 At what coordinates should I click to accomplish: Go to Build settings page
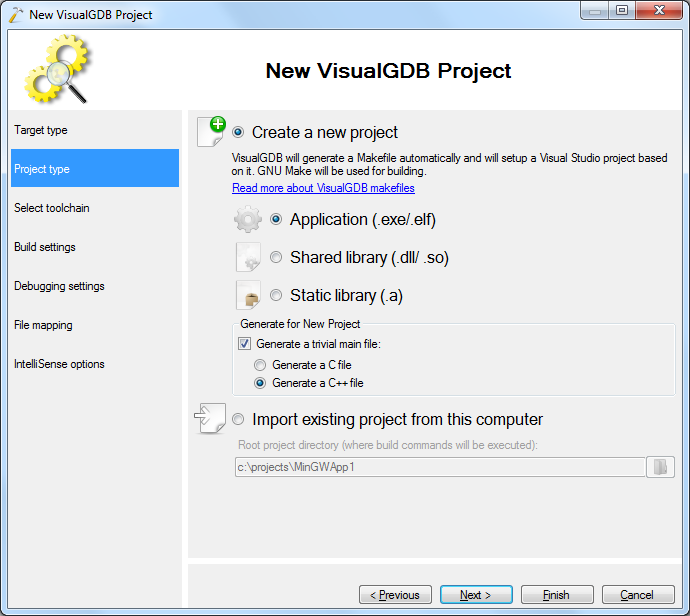click(x=95, y=247)
